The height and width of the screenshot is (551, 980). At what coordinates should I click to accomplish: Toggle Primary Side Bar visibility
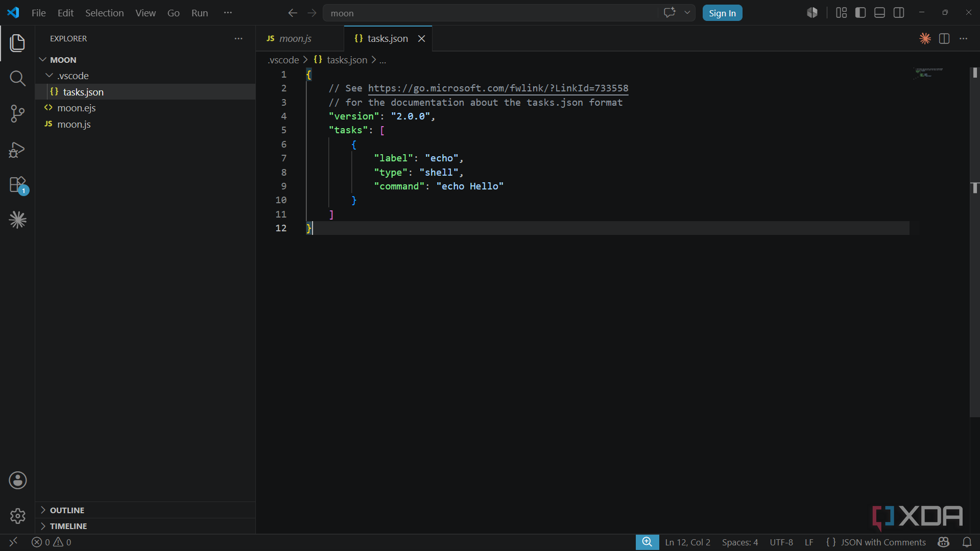pyautogui.click(x=861, y=13)
